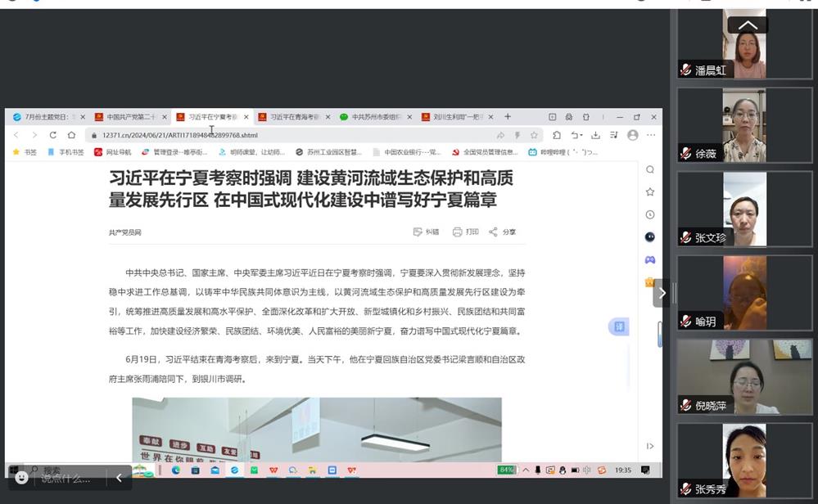The width and height of the screenshot is (818, 504).
Task: Close the 习近平在青海考察 tab
Action: [328, 117]
